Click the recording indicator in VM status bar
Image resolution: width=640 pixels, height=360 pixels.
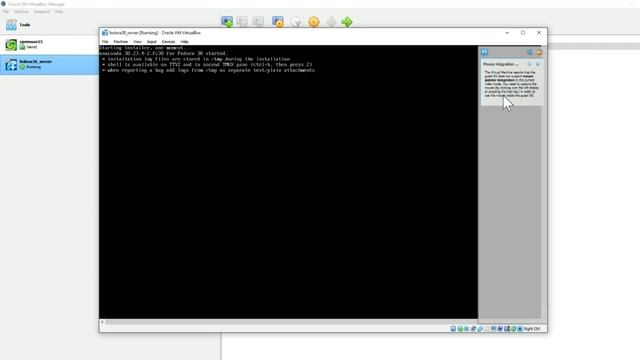[x=500, y=329]
